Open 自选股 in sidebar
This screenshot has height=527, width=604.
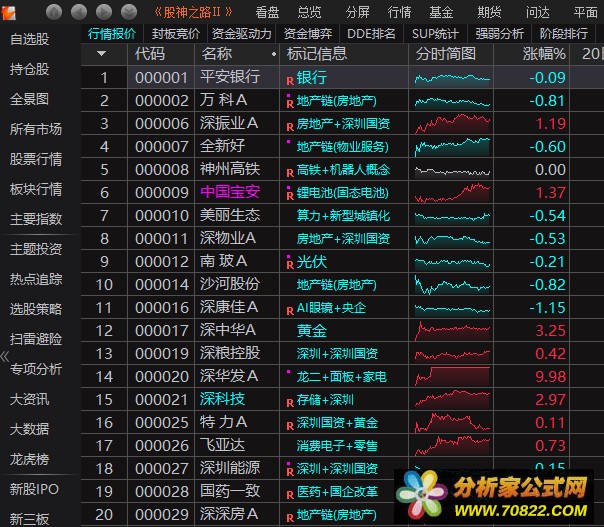point(30,39)
